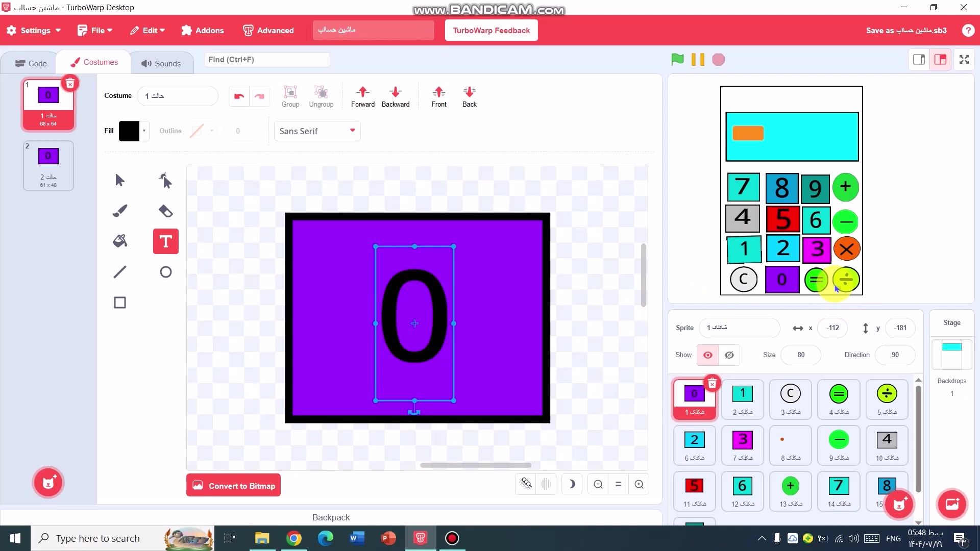980x551 pixels.
Task: Select the Eraser tool
Action: tap(165, 211)
